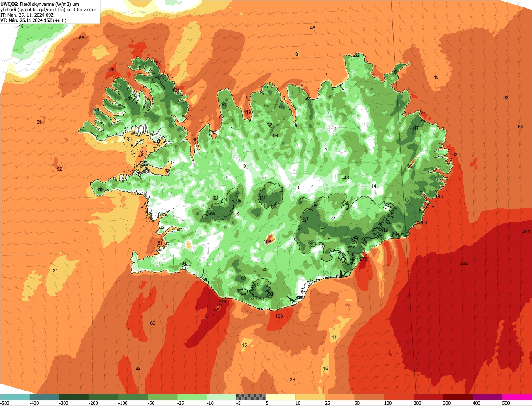Select the darkest green swatch between -300 and -200

pyautogui.click(x=74, y=397)
